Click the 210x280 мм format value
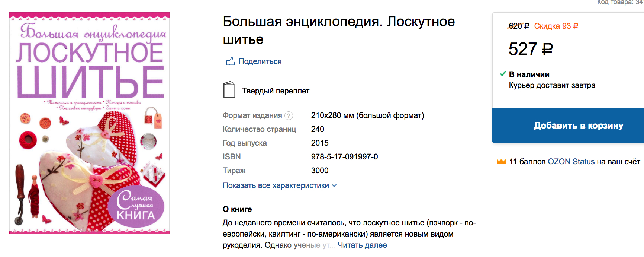The image size is (644, 257). click(367, 115)
